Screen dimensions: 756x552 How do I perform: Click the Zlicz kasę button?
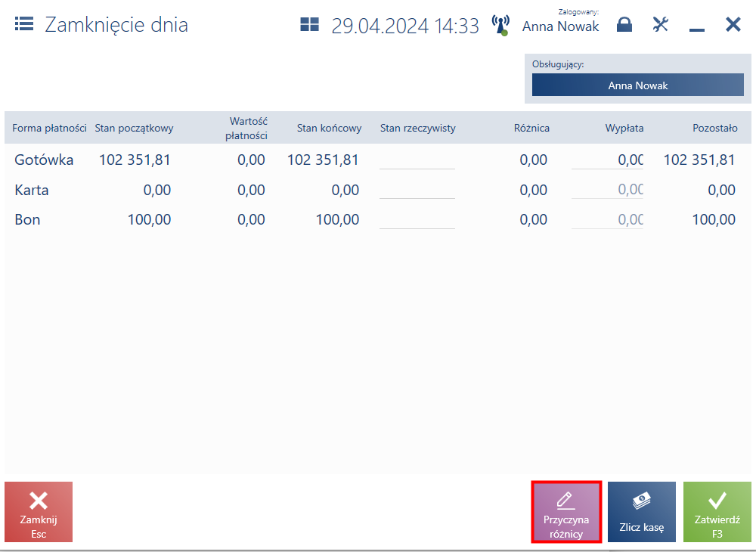[642, 511]
